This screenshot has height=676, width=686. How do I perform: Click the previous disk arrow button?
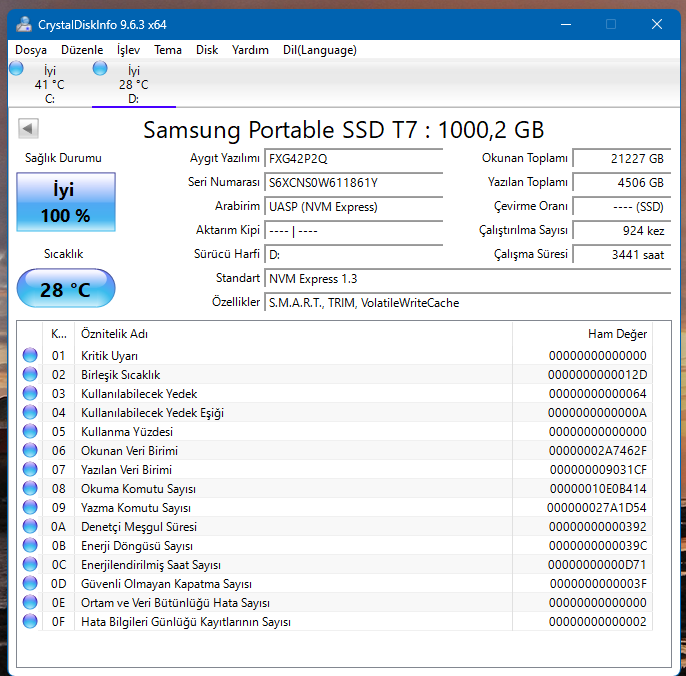(x=28, y=129)
